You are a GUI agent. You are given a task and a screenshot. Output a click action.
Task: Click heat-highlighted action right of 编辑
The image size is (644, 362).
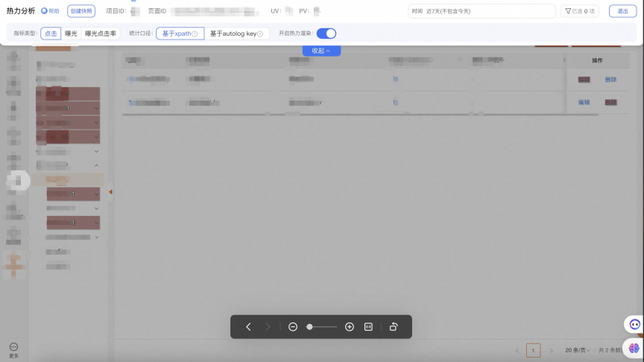point(610,103)
